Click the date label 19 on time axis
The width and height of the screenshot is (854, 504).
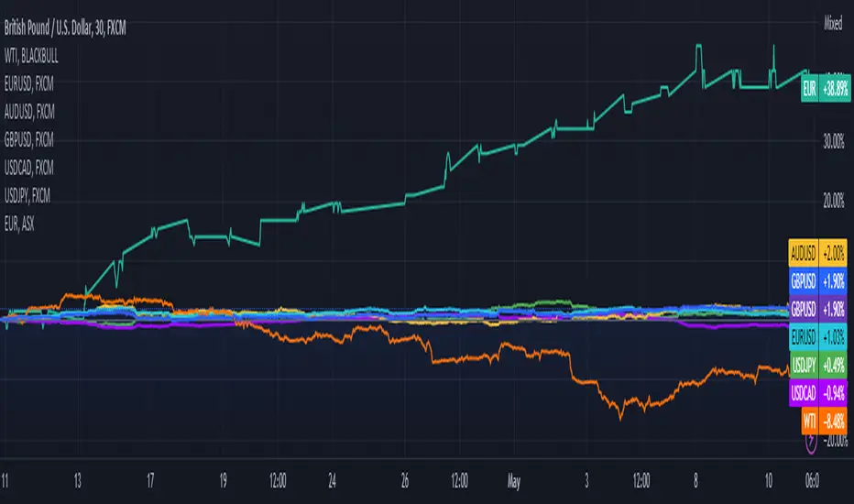pyautogui.click(x=223, y=481)
